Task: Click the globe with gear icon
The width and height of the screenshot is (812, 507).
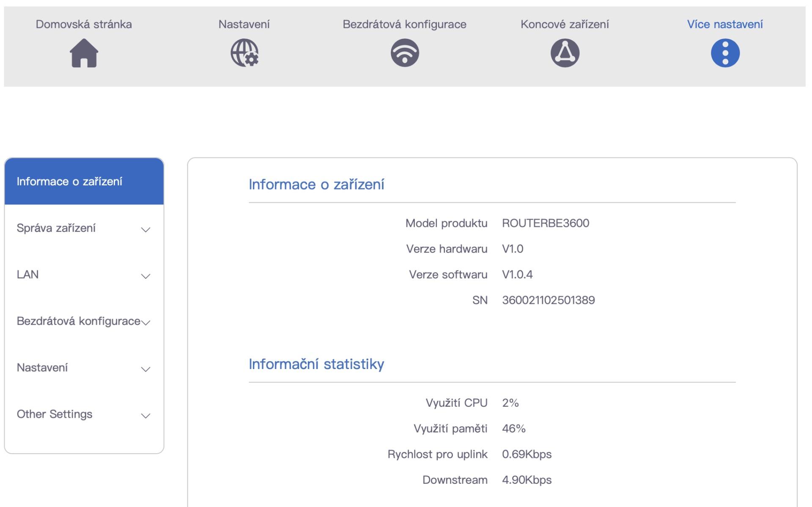Action: click(x=244, y=53)
